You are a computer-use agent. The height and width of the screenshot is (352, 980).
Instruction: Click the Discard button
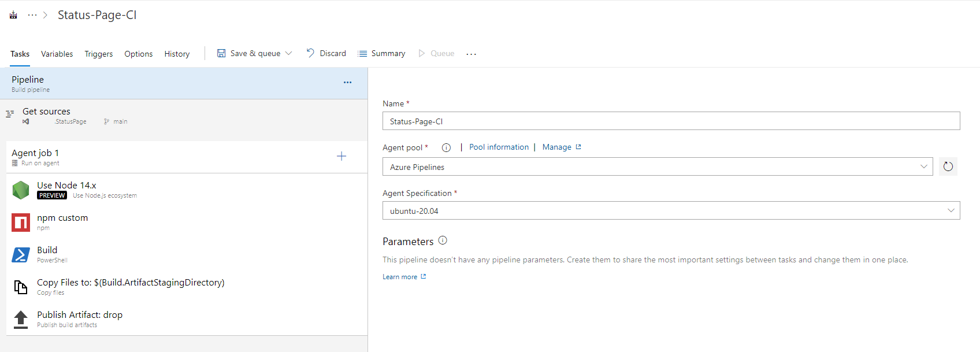coord(326,53)
